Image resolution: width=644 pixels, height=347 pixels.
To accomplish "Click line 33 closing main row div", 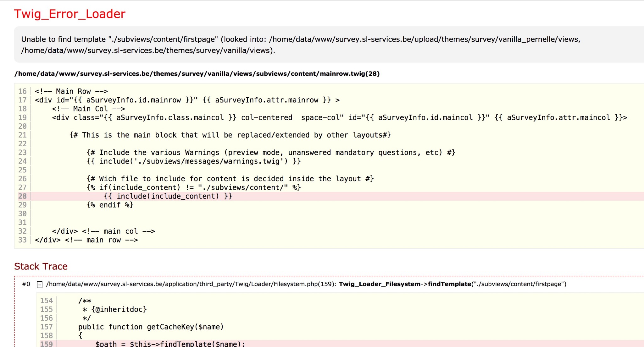I will point(86,240).
